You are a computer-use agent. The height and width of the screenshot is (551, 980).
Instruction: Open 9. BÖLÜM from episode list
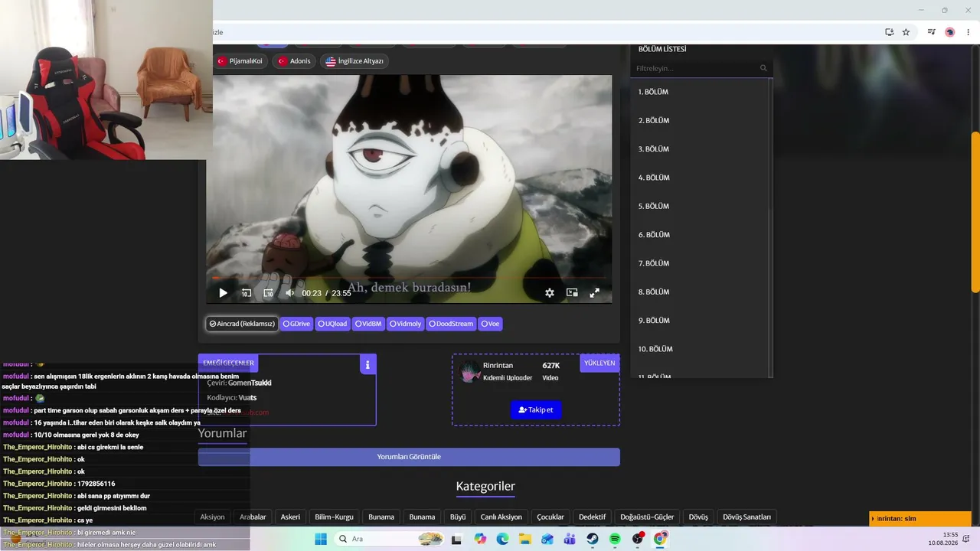(701, 321)
